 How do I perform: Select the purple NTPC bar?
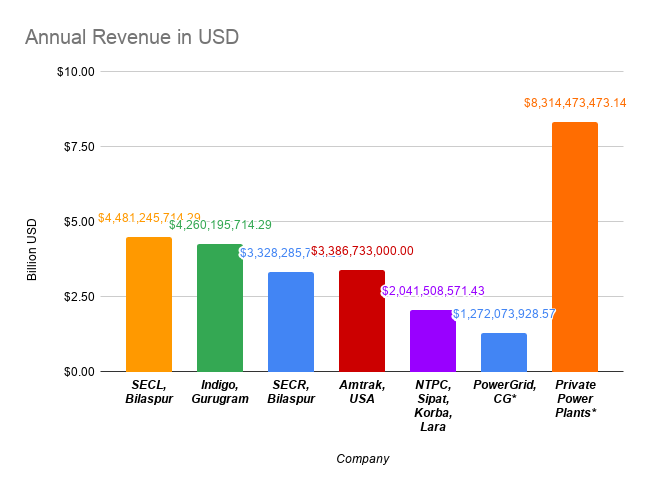coord(433,341)
